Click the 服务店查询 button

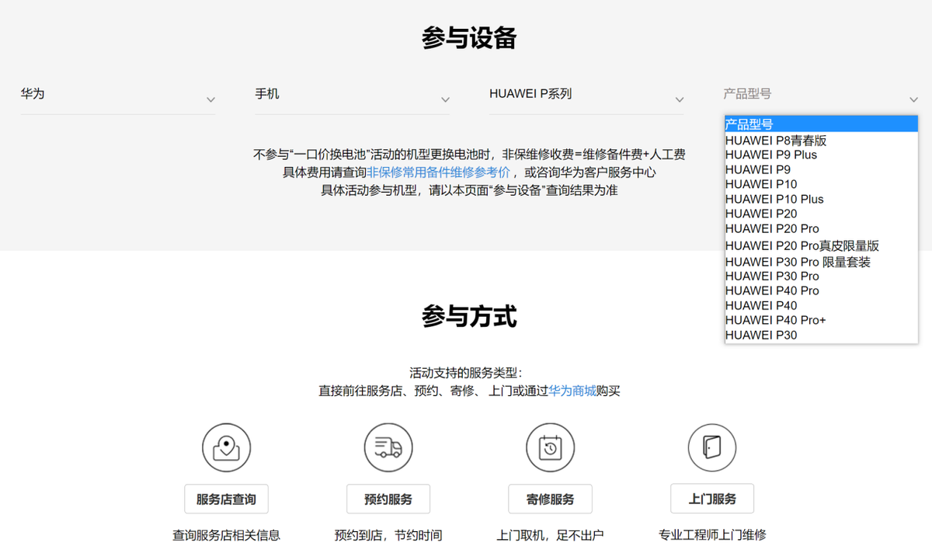(226, 499)
